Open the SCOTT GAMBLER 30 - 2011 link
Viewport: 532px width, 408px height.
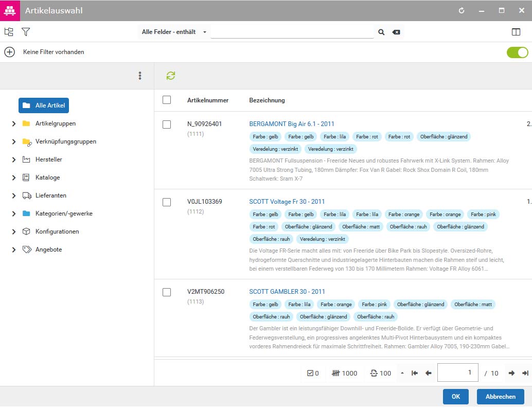287,291
